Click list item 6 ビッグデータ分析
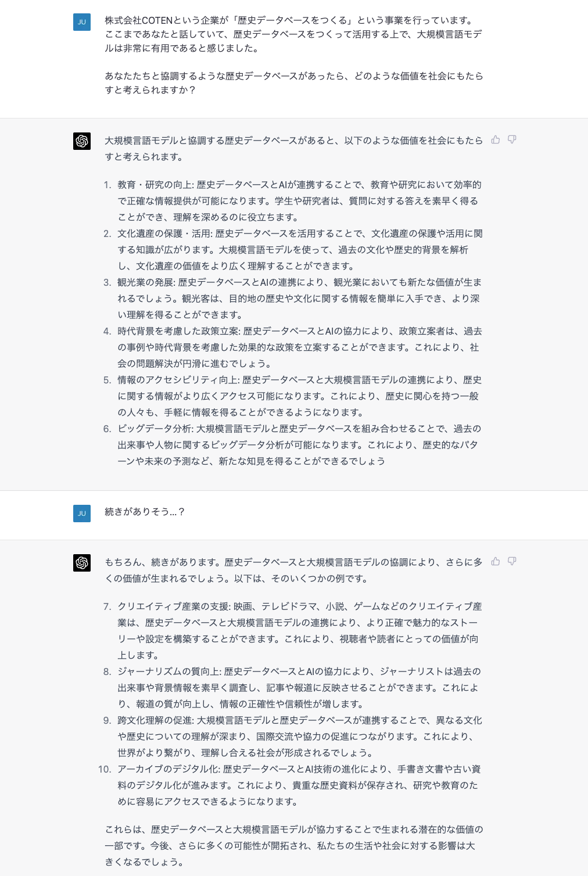Image resolution: width=588 pixels, height=876 pixels. coord(293,445)
